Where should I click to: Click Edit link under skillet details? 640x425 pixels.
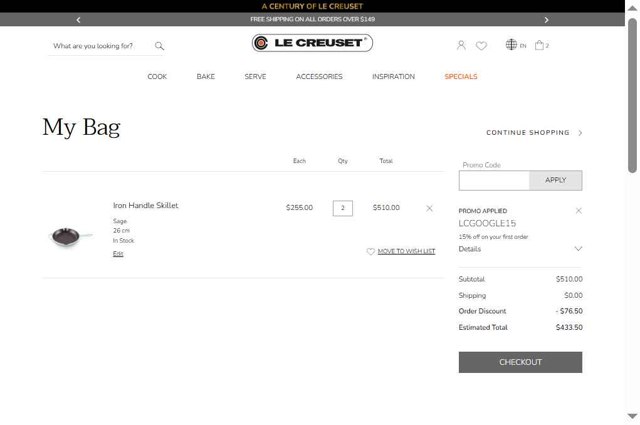point(118,254)
